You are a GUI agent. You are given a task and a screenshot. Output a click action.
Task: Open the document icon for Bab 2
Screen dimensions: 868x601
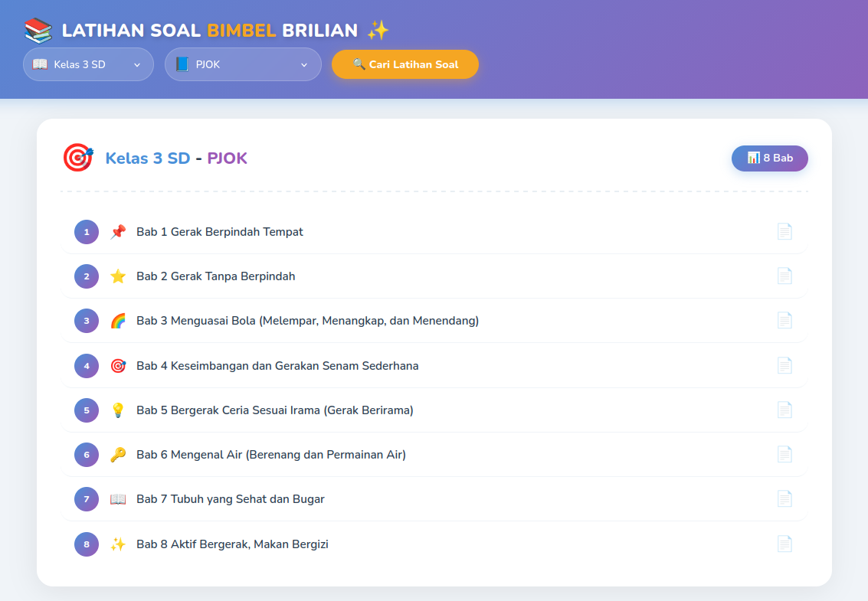(x=784, y=276)
